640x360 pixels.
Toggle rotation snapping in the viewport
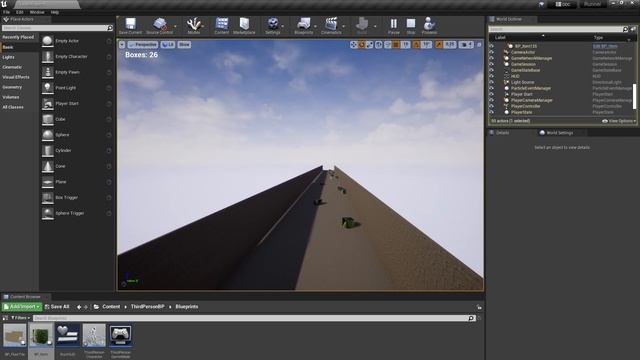pos(416,44)
